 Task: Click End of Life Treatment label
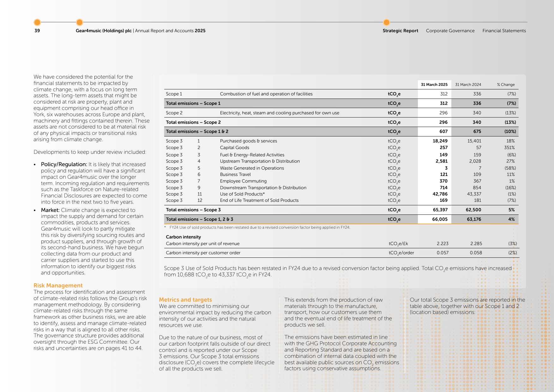click(259, 200)
